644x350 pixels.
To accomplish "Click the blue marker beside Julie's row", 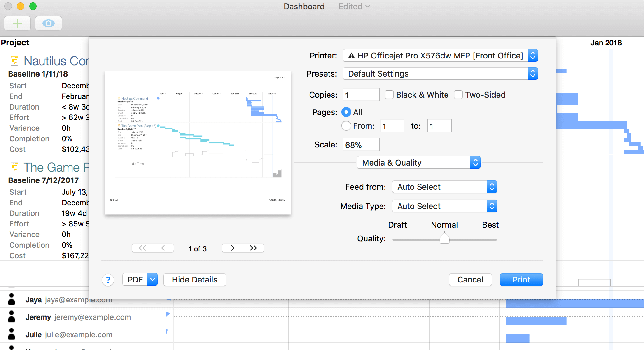I will [x=167, y=332].
